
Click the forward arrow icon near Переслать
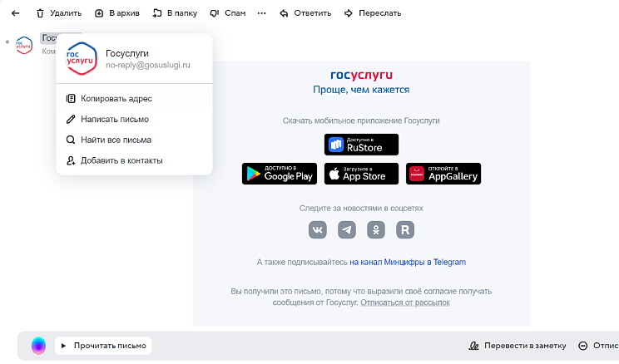[x=348, y=13]
